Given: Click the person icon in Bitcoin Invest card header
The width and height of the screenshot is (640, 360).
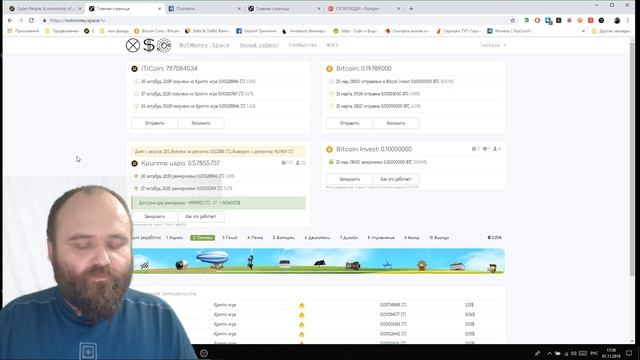Looking at the screenshot, I should coord(495,149).
